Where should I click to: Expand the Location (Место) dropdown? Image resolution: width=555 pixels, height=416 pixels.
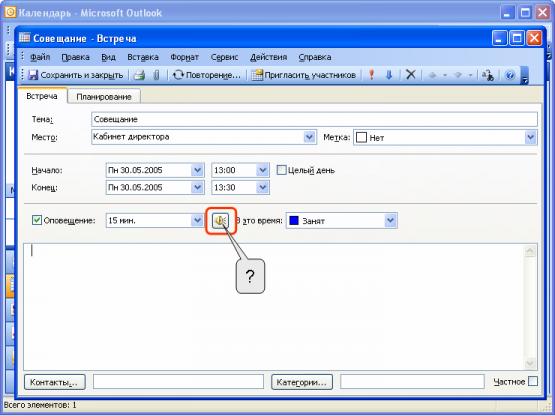click(309, 137)
